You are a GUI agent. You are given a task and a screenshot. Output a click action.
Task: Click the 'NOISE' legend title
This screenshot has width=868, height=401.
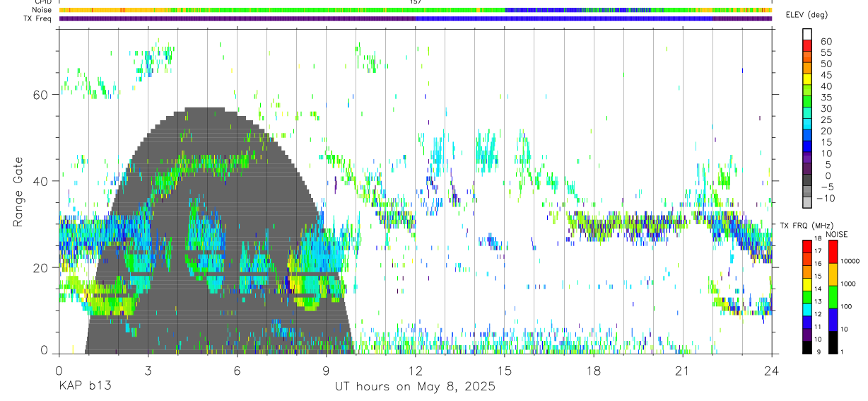(x=836, y=234)
